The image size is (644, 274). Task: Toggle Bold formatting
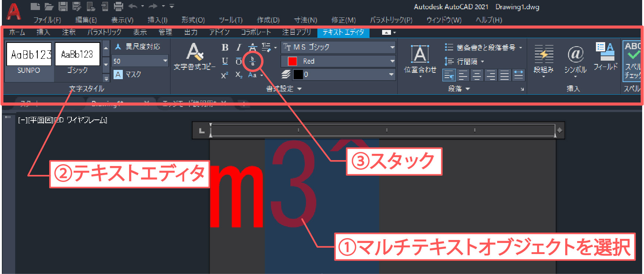(225, 47)
